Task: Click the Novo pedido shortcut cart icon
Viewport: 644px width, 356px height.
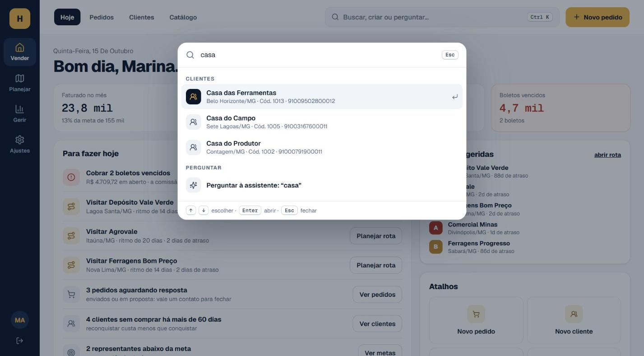Action: (x=476, y=314)
